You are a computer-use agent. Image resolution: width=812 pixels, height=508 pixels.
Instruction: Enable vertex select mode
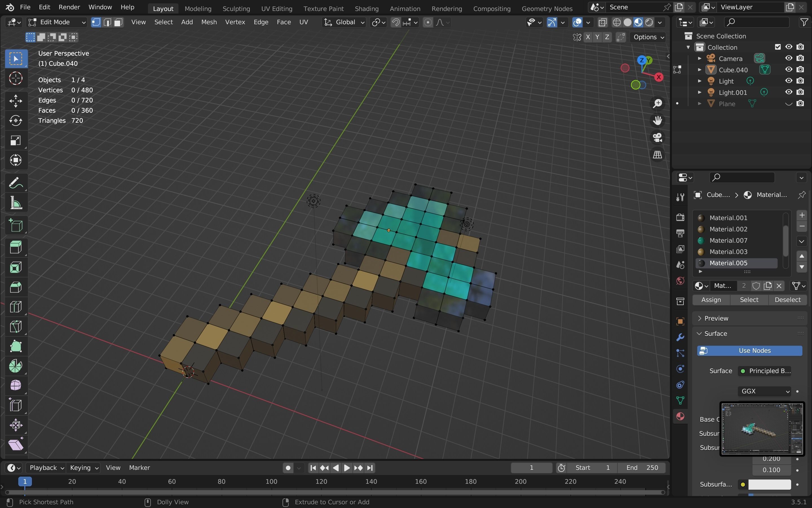(x=96, y=22)
